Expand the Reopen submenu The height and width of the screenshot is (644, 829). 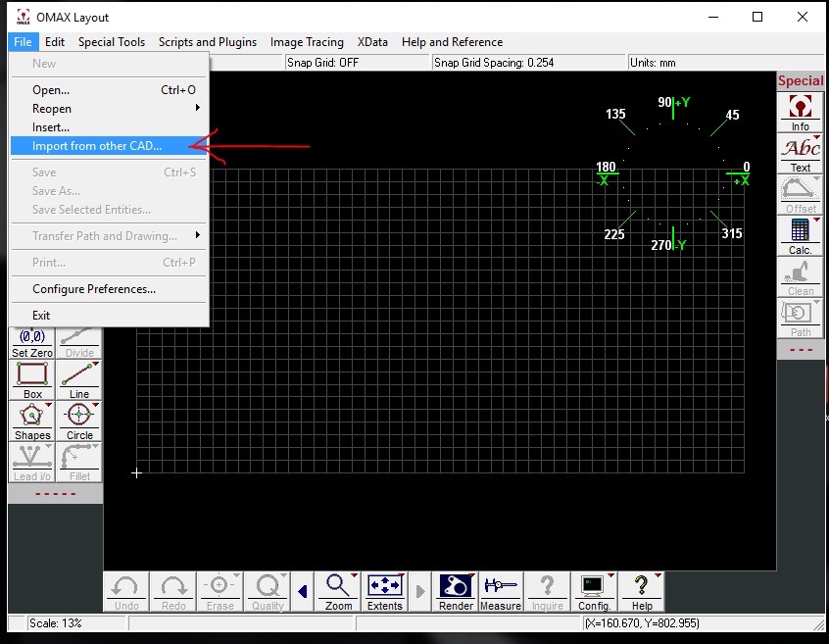pos(110,109)
